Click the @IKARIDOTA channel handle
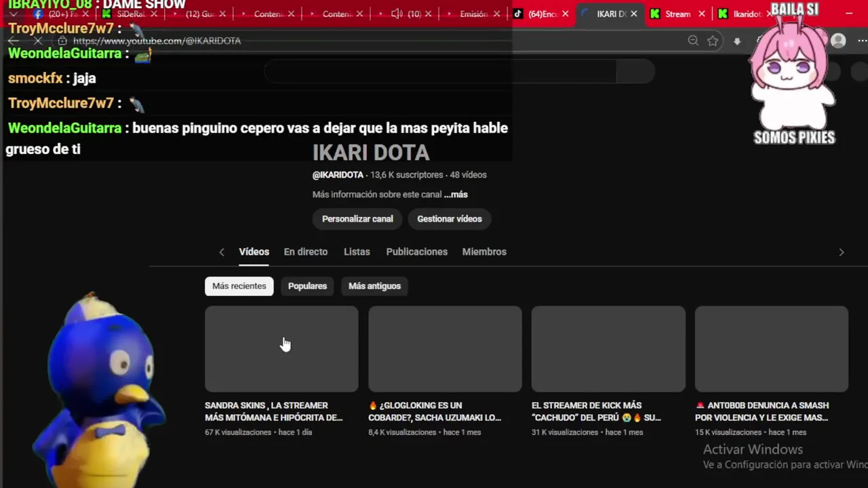 click(x=338, y=175)
